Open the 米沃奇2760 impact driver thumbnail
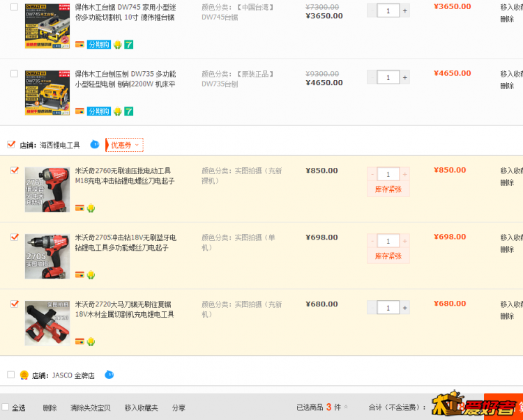The image size is (523, 420). [47, 189]
